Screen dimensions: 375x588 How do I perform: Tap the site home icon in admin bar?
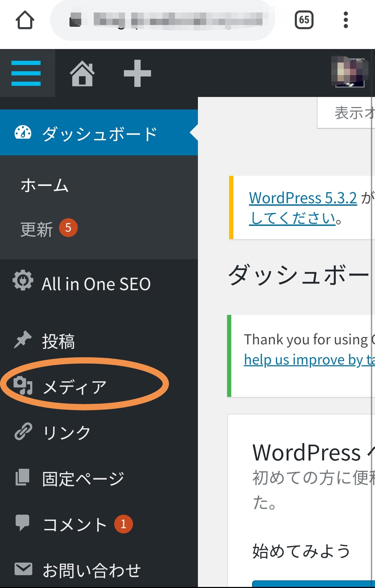tap(82, 73)
